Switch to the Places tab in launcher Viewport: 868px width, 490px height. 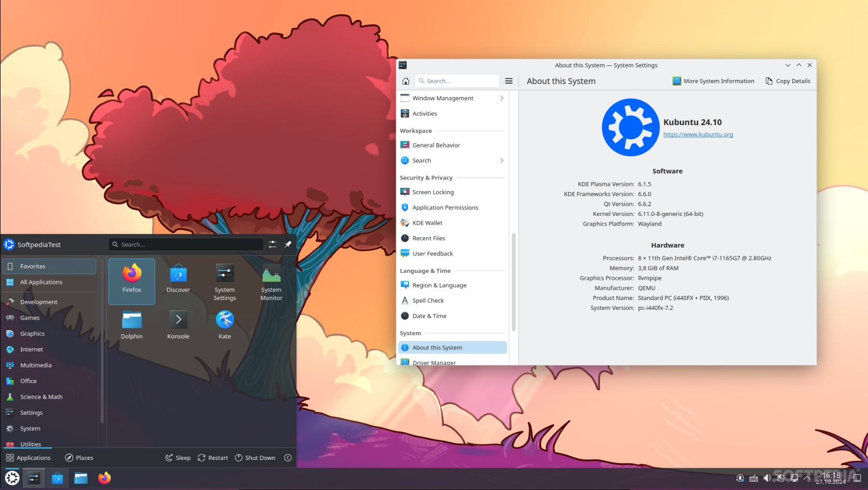click(79, 458)
